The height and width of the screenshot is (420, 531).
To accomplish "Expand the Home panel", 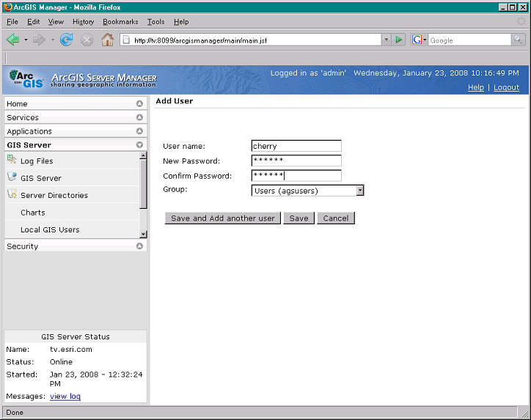I will (139, 103).
